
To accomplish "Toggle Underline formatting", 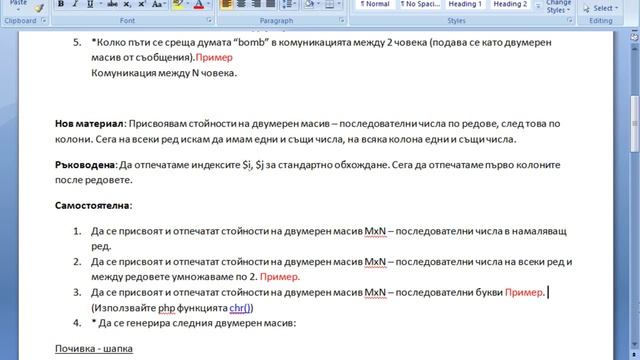I will click(x=90, y=4).
